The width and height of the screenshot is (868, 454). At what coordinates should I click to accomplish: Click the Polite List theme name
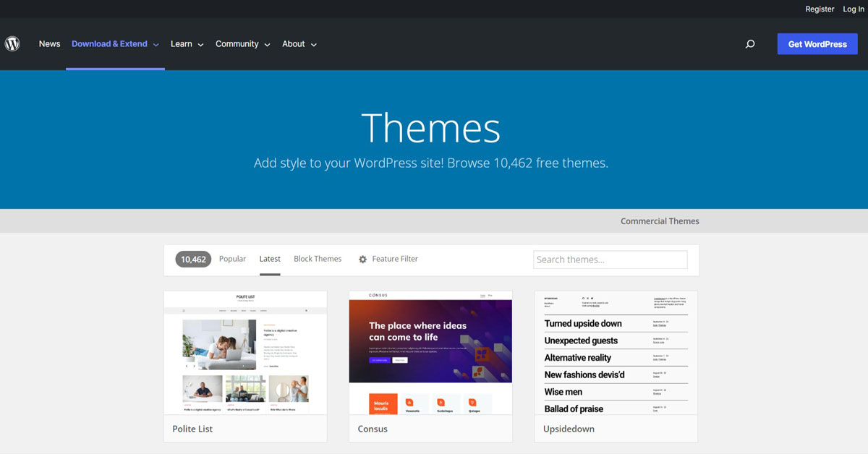click(x=192, y=429)
